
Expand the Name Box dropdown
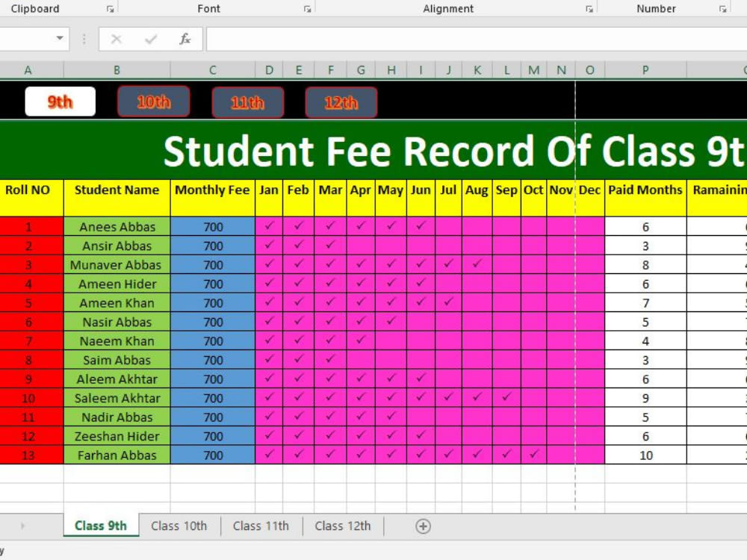60,38
